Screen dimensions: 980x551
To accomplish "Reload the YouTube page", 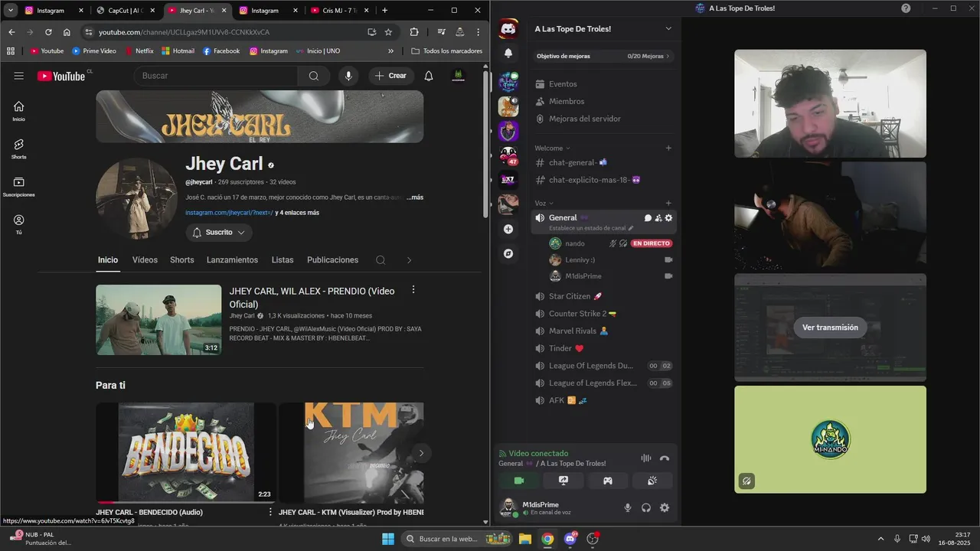I will coord(48,32).
